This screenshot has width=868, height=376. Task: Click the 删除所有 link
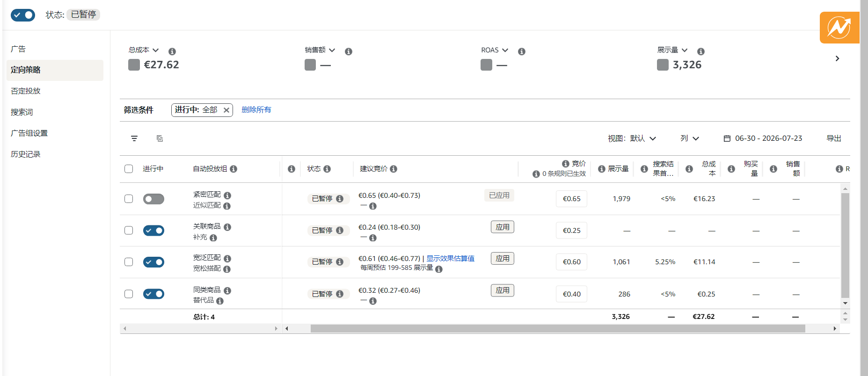[256, 110]
